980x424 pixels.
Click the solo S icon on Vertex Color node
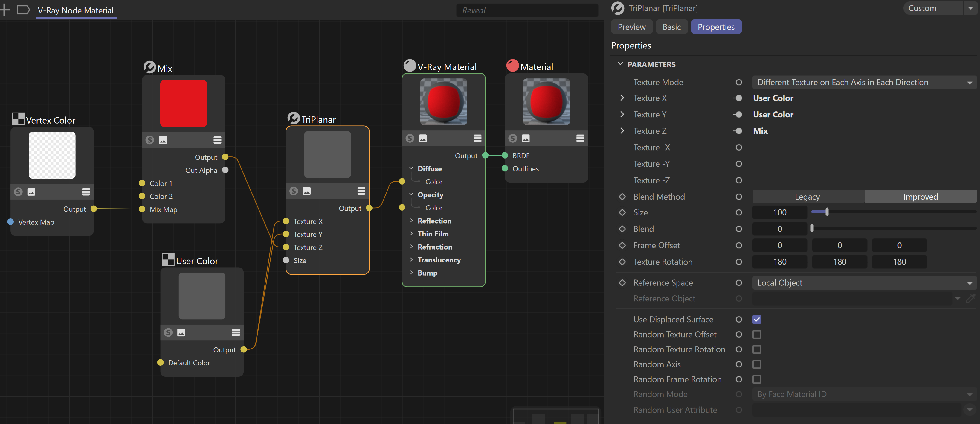[18, 192]
